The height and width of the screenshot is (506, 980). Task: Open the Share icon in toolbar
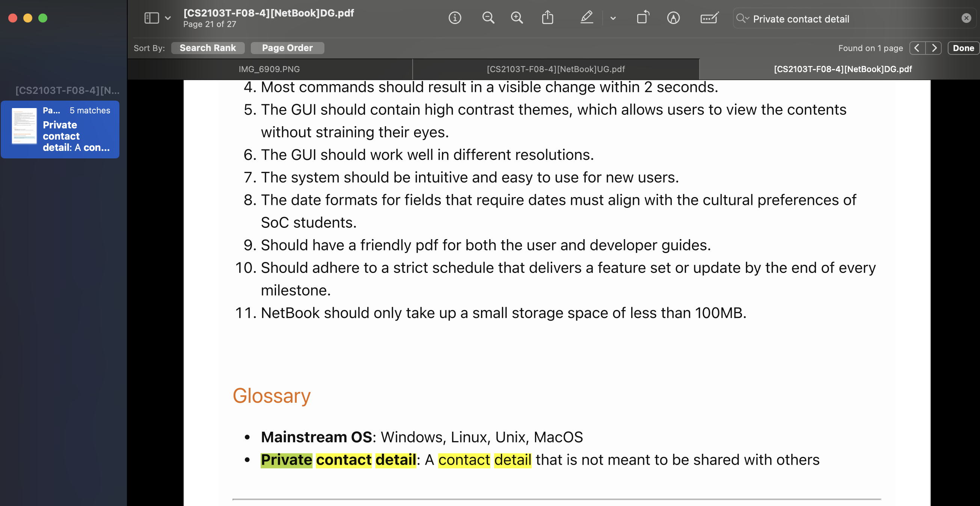pos(547,18)
